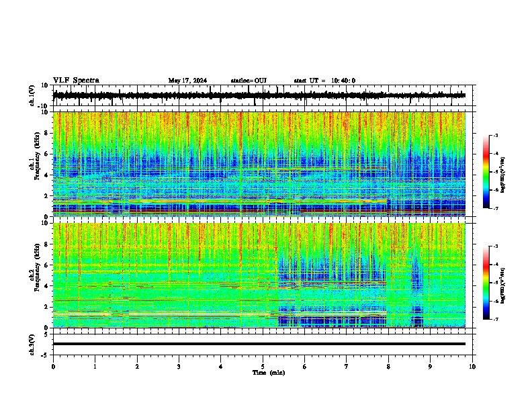This screenshot has width=532, height=411.
Task: Click time axis tick label "4"
Action: click(221, 367)
